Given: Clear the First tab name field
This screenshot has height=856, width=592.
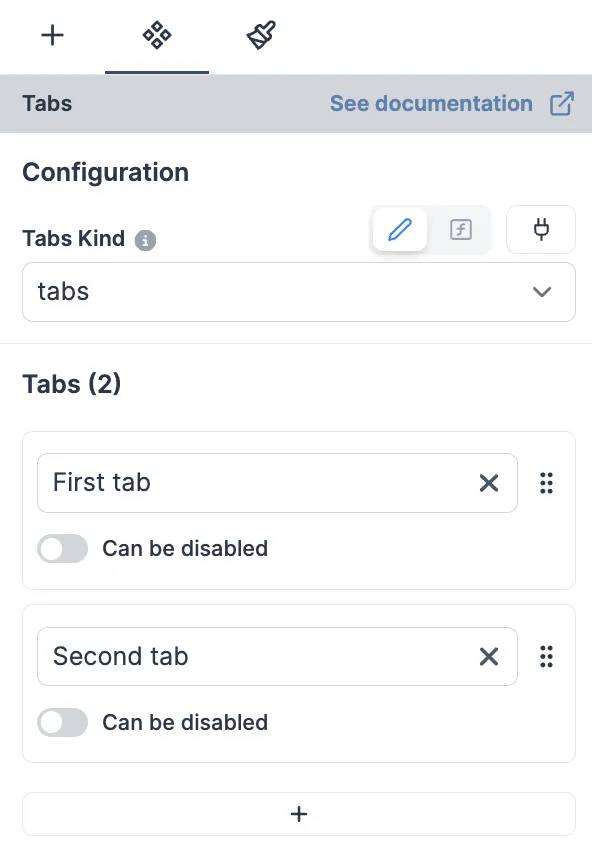Looking at the screenshot, I should pyautogui.click(x=489, y=483).
